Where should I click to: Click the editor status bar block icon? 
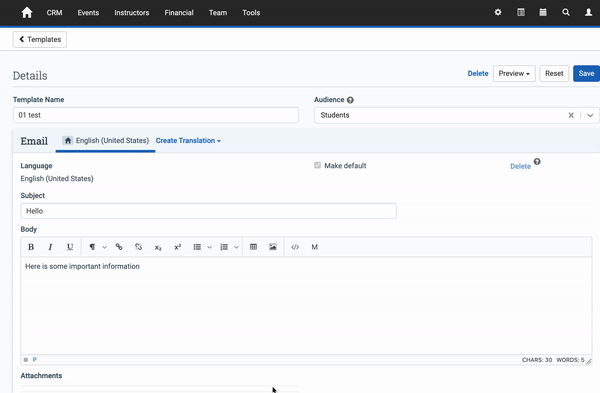[26, 360]
